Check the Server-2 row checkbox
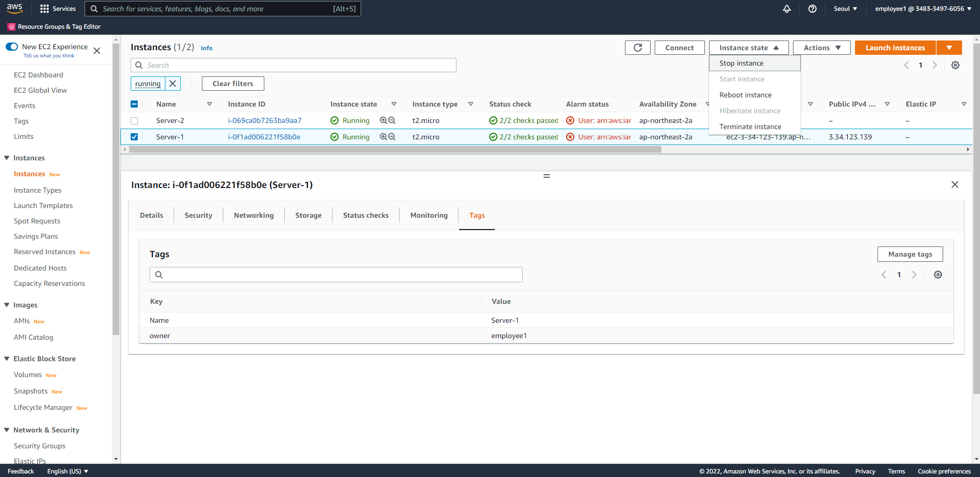 coord(134,121)
